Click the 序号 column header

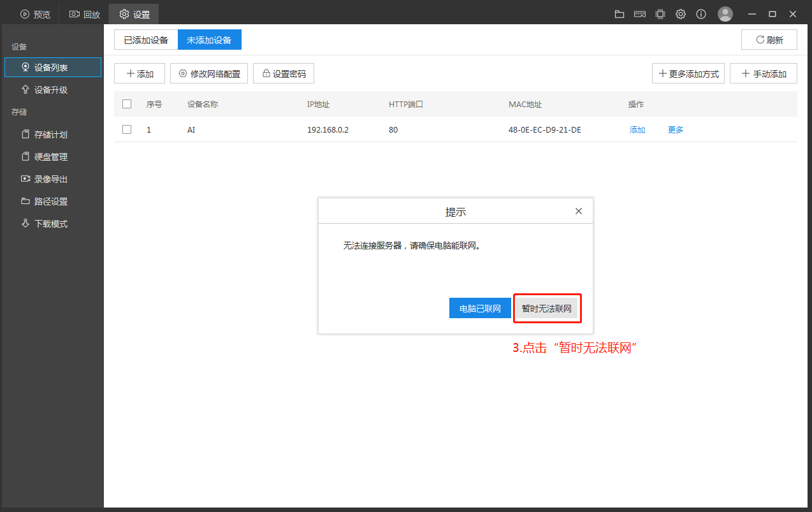point(154,105)
